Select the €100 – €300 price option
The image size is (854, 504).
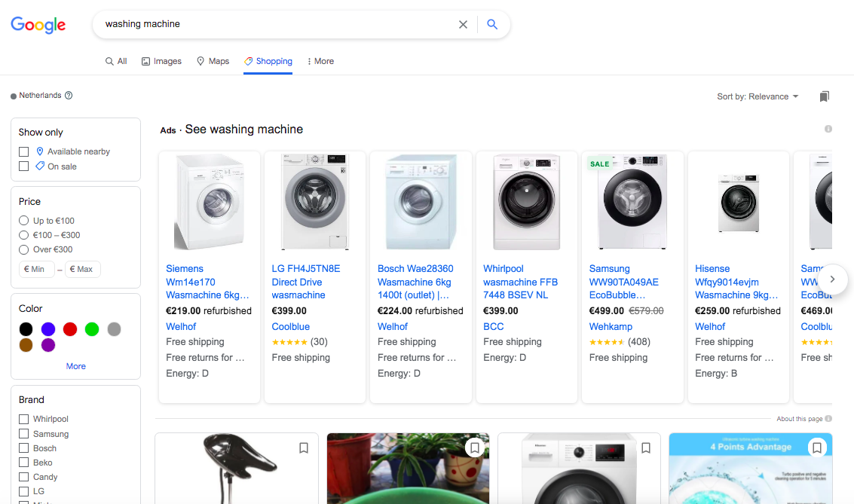[23, 235]
